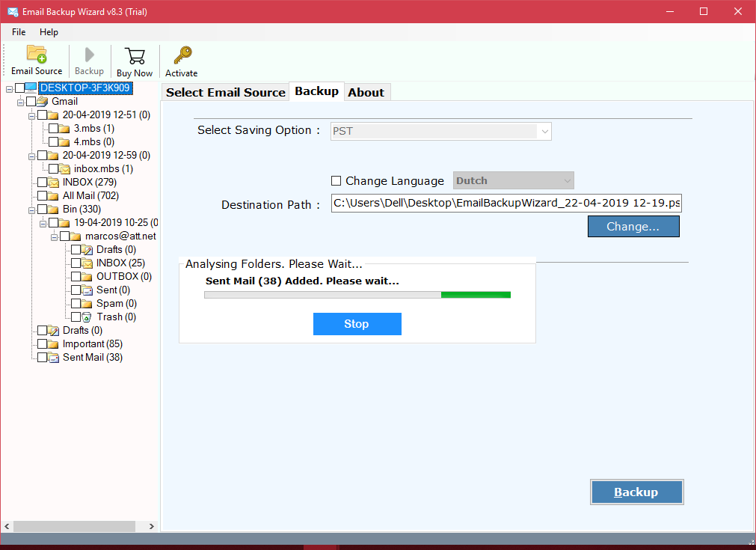
Task: Enable the Change Language checkbox
Action: click(336, 181)
